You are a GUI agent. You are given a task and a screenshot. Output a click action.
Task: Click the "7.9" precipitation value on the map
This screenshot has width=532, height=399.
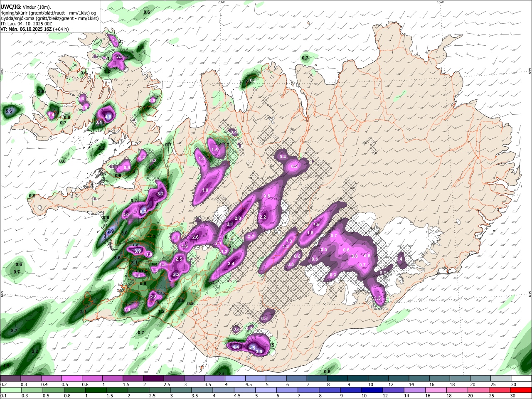pyautogui.click(x=111, y=231)
